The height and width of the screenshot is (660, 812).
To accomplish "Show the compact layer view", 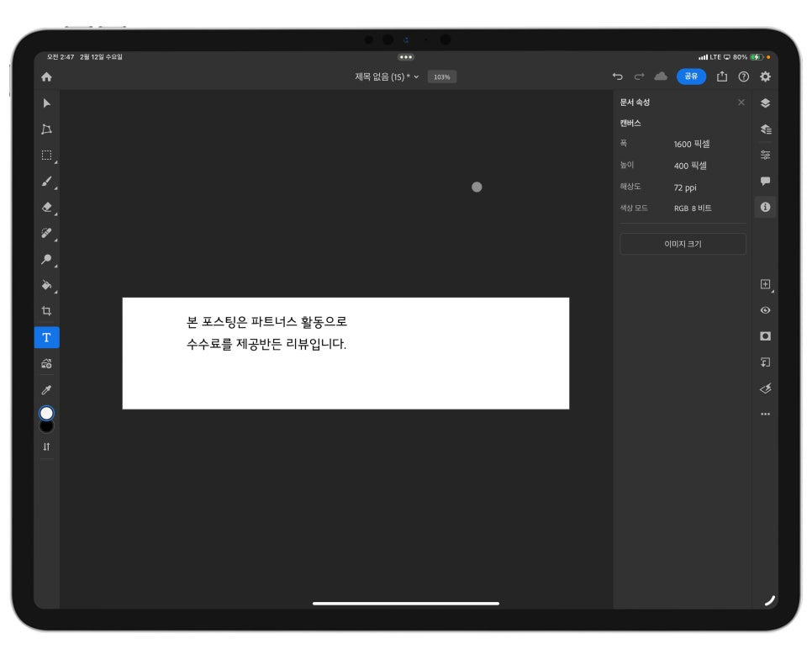I will click(x=766, y=103).
